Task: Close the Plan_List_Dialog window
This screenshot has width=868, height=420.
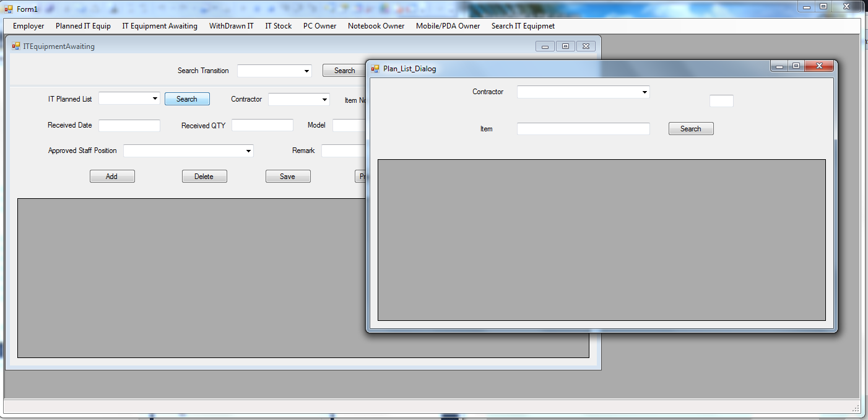Action: point(819,66)
